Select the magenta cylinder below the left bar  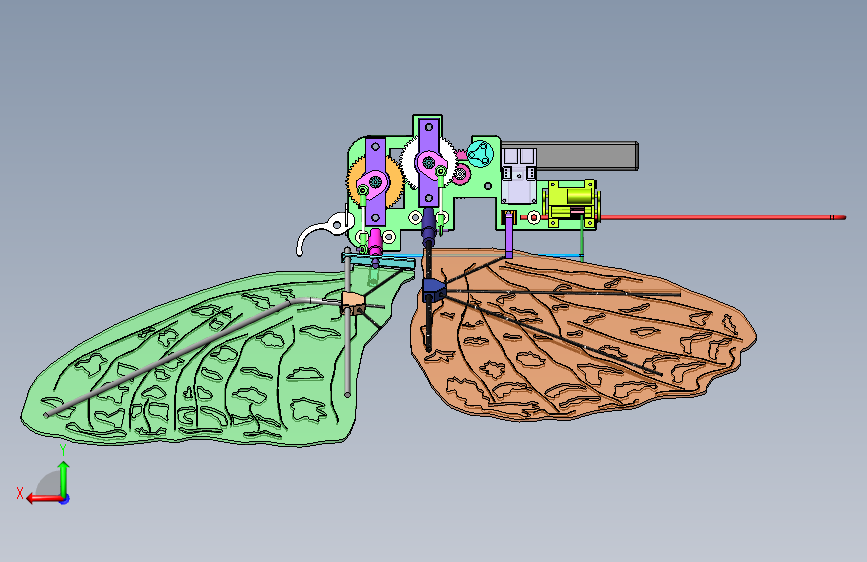coord(375,243)
